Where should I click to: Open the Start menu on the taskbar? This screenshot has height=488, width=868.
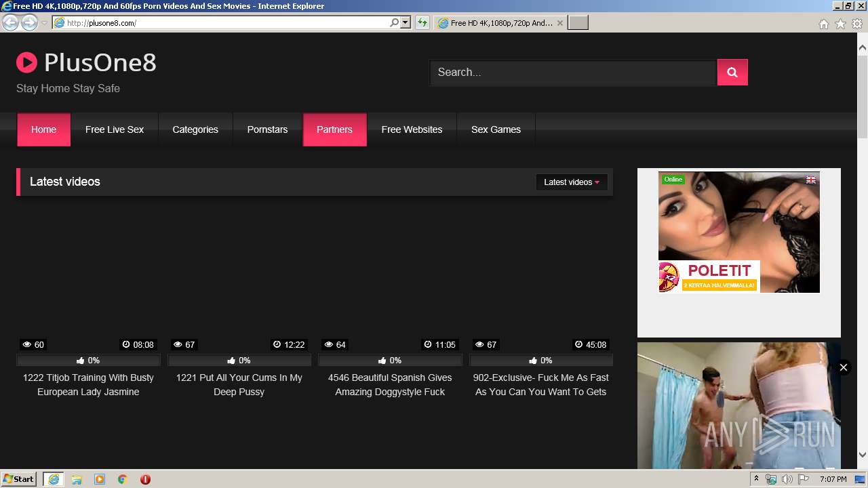coord(18,479)
